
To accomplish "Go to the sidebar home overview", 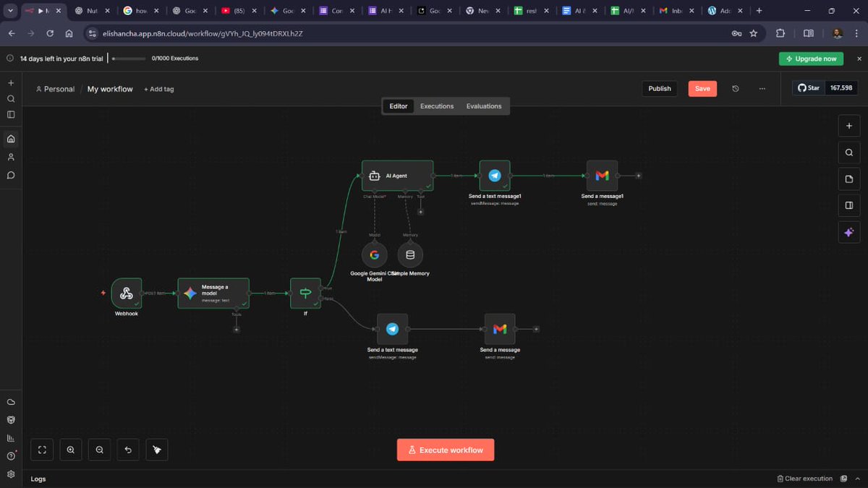I will pos(11,139).
